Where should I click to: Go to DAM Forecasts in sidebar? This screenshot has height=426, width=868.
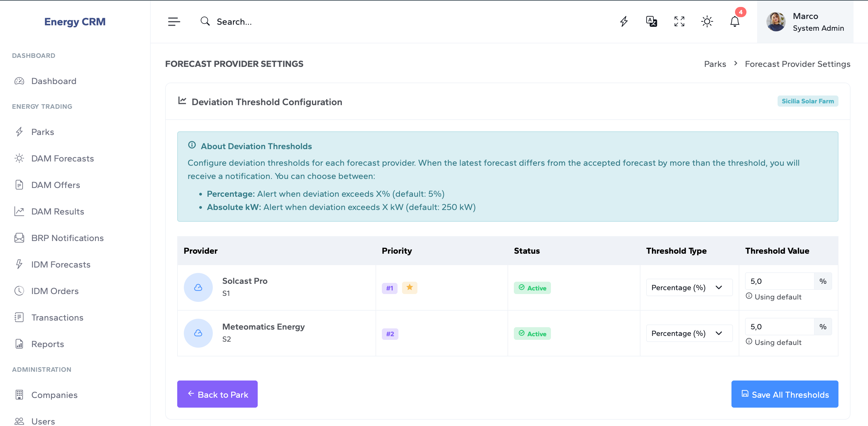click(x=62, y=158)
